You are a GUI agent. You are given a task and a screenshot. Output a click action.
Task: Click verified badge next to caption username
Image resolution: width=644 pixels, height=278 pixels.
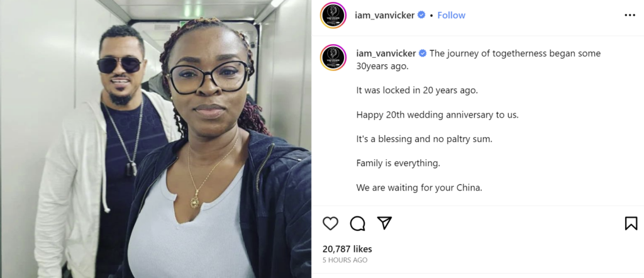[x=422, y=53]
